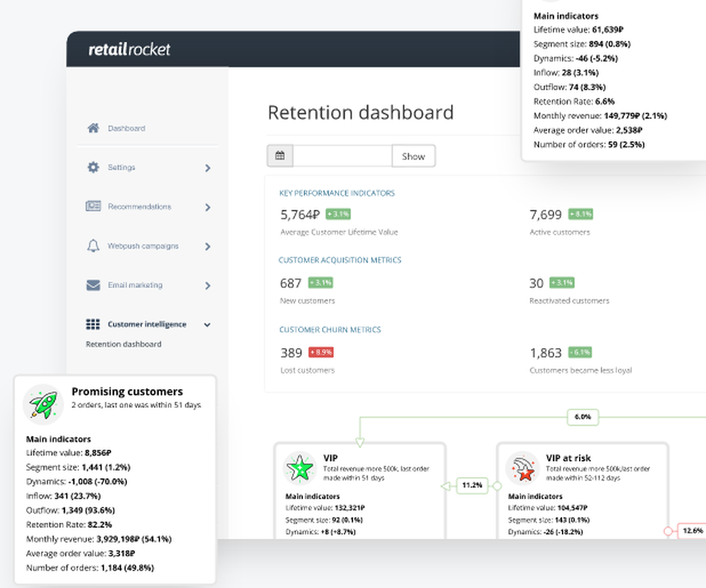
Task: Click the VIP green star icon
Action: [300, 467]
